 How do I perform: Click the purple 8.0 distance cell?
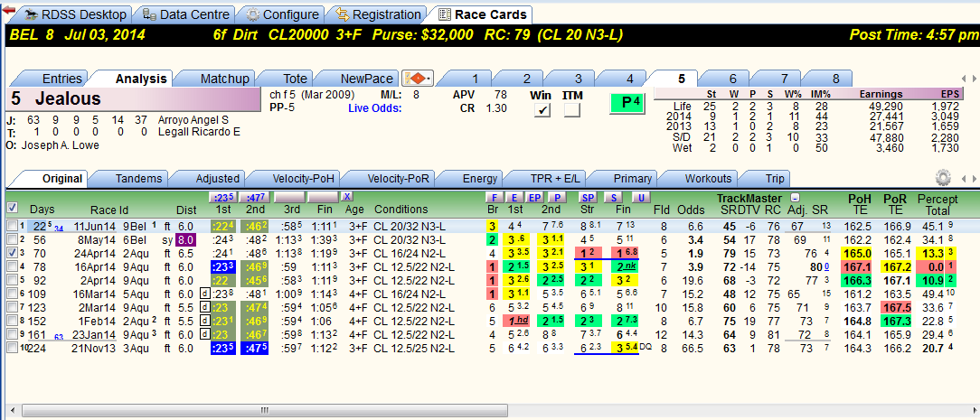tap(187, 239)
